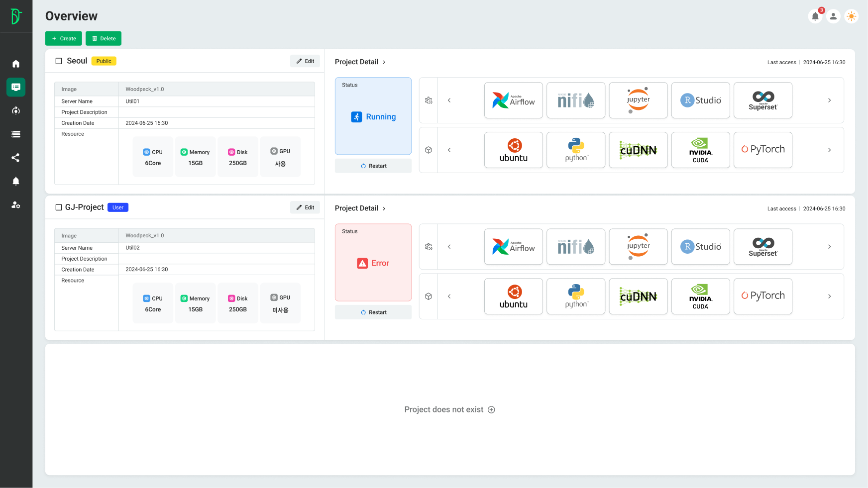This screenshot has height=488, width=868.
Task: Launch Jupyter in Seoul project
Action: click(639, 100)
